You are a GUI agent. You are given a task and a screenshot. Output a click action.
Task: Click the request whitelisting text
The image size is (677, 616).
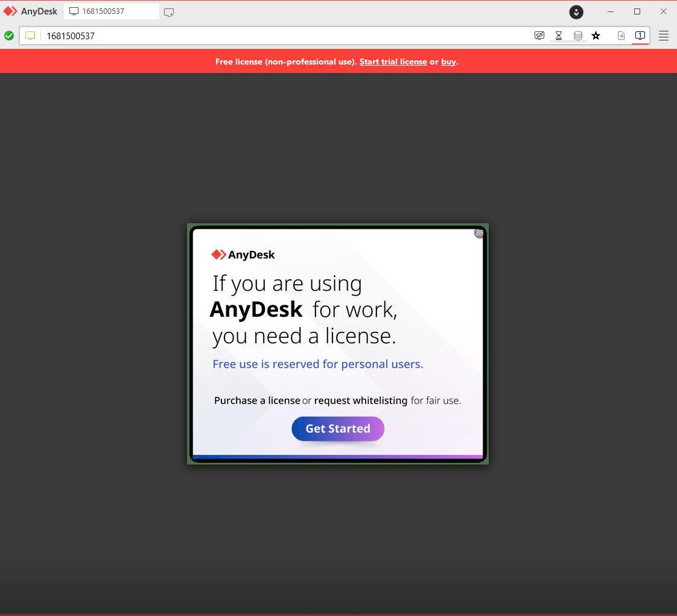pyautogui.click(x=360, y=401)
